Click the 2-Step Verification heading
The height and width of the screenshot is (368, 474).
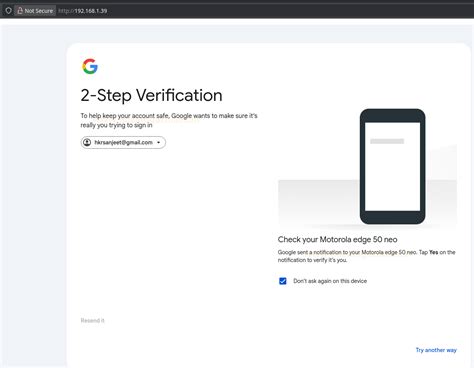pyautogui.click(x=151, y=95)
